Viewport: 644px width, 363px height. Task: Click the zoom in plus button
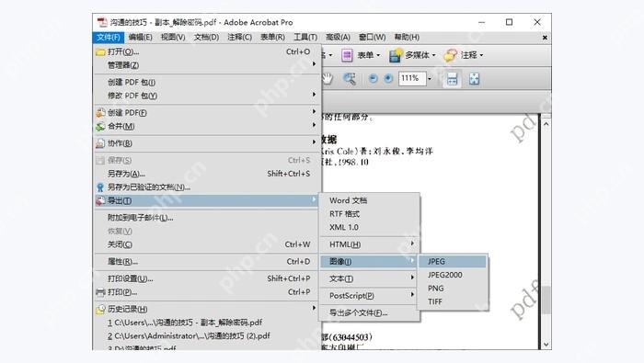[x=388, y=78]
